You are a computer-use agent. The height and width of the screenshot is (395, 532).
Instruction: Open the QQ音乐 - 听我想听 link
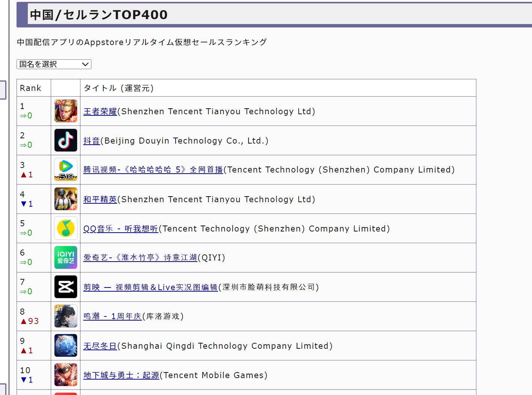pos(121,229)
